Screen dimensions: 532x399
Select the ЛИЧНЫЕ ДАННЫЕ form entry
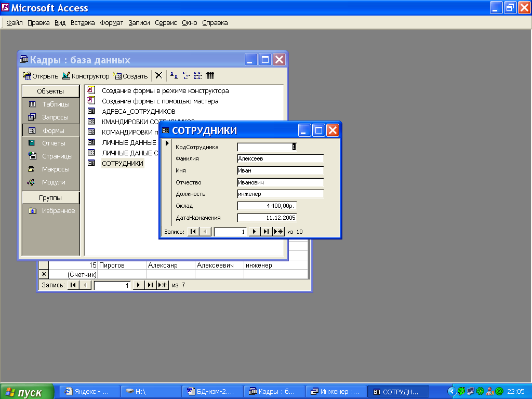[129, 143]
